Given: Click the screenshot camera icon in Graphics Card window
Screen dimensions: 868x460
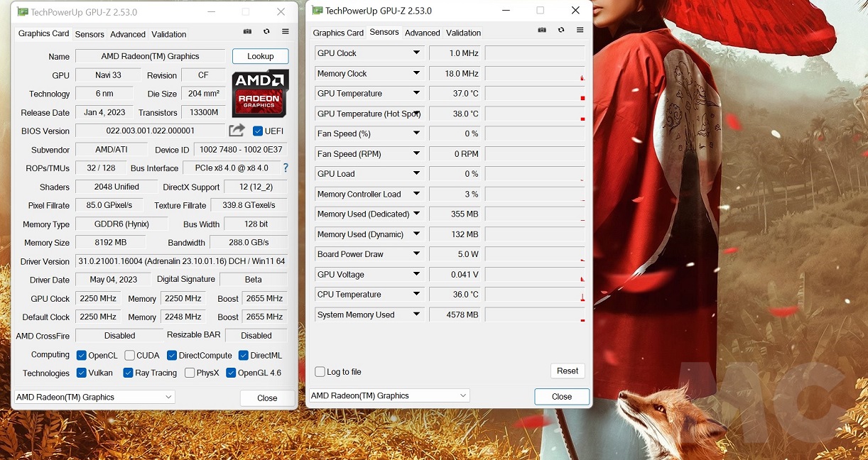Looking at the screenshot, I should 247,32.
